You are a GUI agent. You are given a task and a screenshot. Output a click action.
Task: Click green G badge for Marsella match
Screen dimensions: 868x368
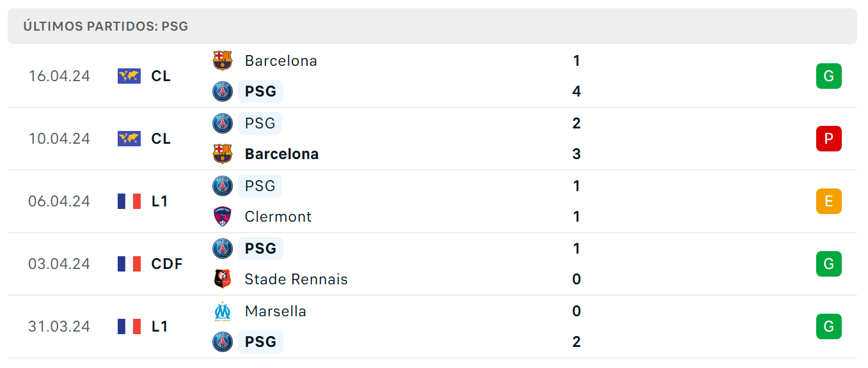pyautogui.click(x=829, y=326)
